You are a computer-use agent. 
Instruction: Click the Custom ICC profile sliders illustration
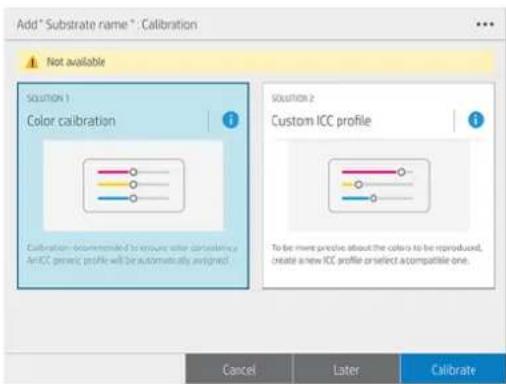pyautogui.click(x=379, y=186)
